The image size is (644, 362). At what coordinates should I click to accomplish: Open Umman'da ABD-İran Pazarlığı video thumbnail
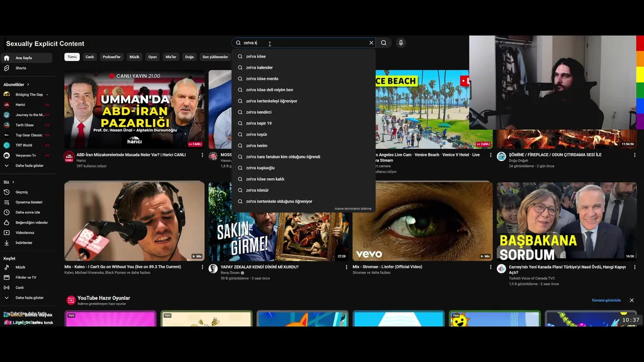tap(134, 109)
